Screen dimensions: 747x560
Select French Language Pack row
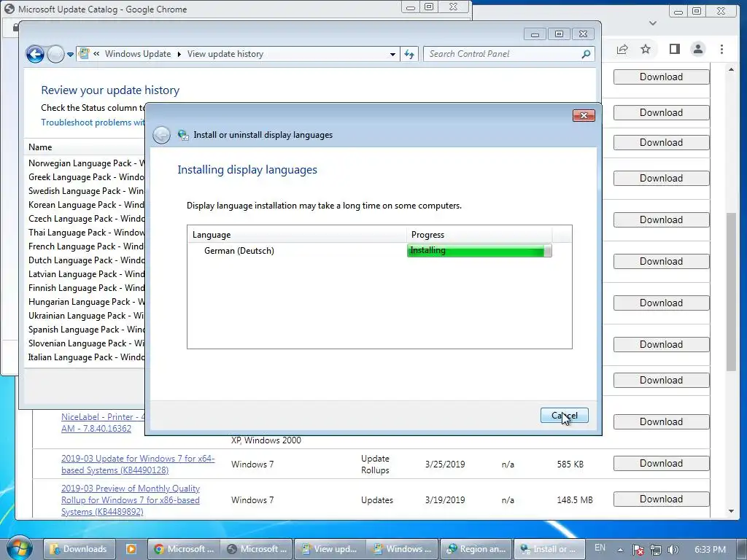pyautogui.click(x=86, y=246)
